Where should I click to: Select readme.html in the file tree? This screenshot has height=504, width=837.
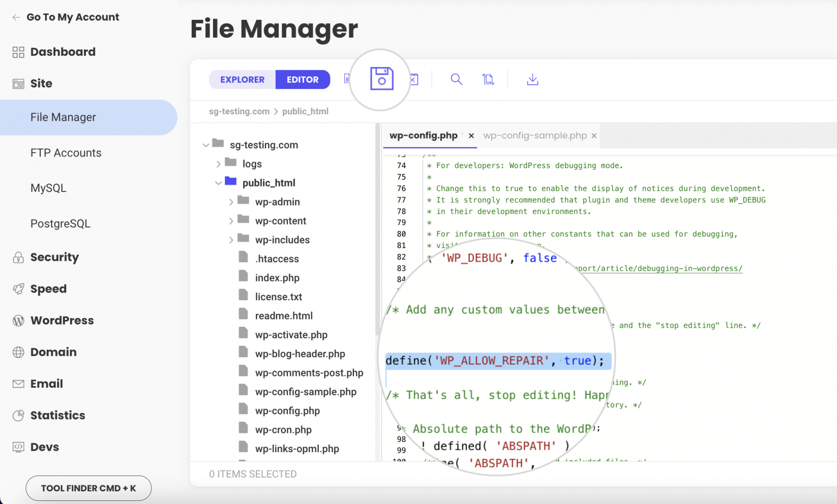284,316
